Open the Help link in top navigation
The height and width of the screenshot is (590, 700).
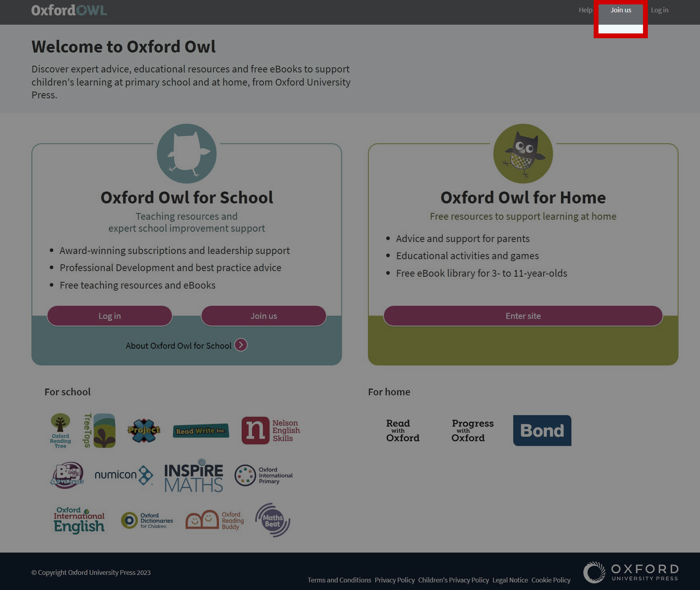pyautogui.click(x=585, y=10)
